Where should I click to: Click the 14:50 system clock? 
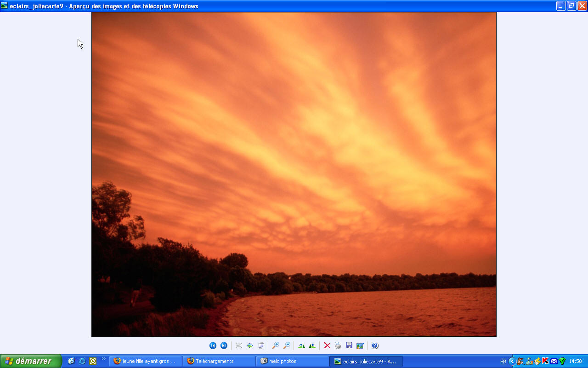575,362
